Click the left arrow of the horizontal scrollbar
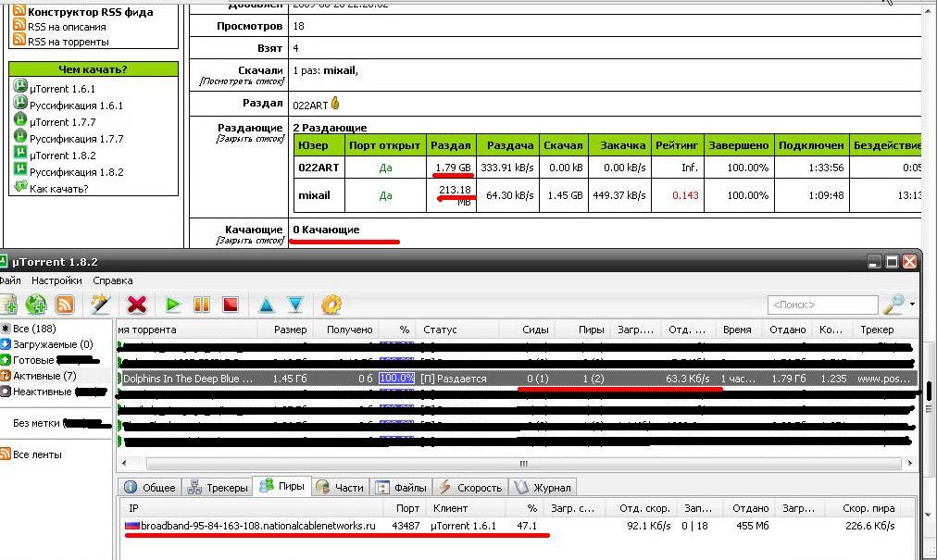Viewport: 937px width, 560px height. point(124,463)
